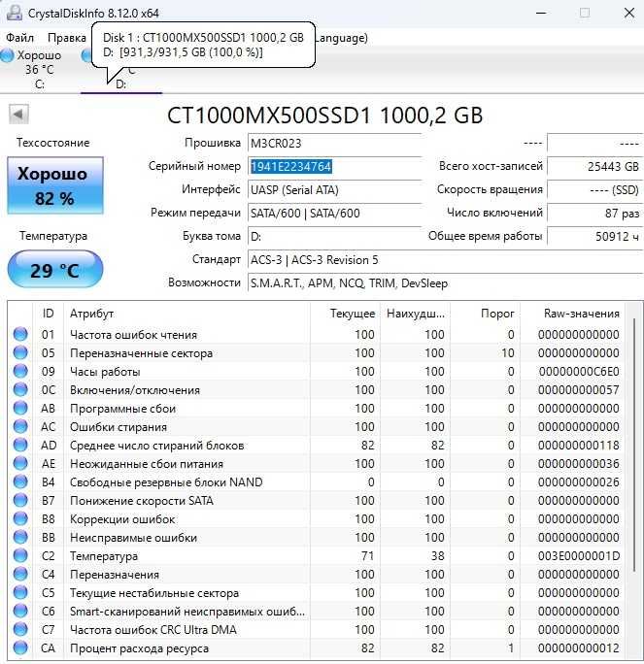The width and height of the screenshot is (644, 664).
Task: Click status icon of row AD
Action: (x=20, y=445)
